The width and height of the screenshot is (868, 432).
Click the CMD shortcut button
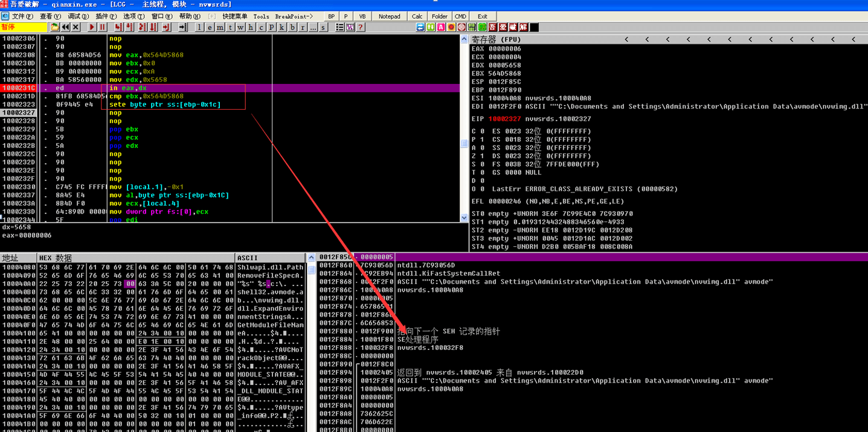coord(461,16)
